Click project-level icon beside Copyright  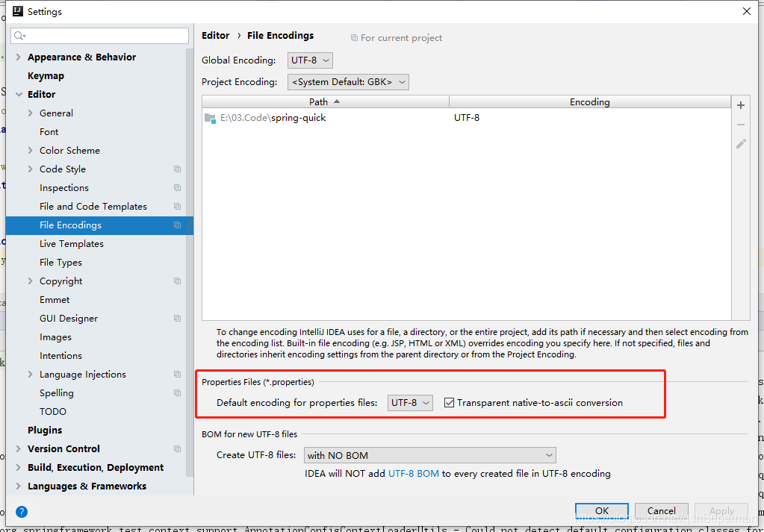(x=177, y=281)
